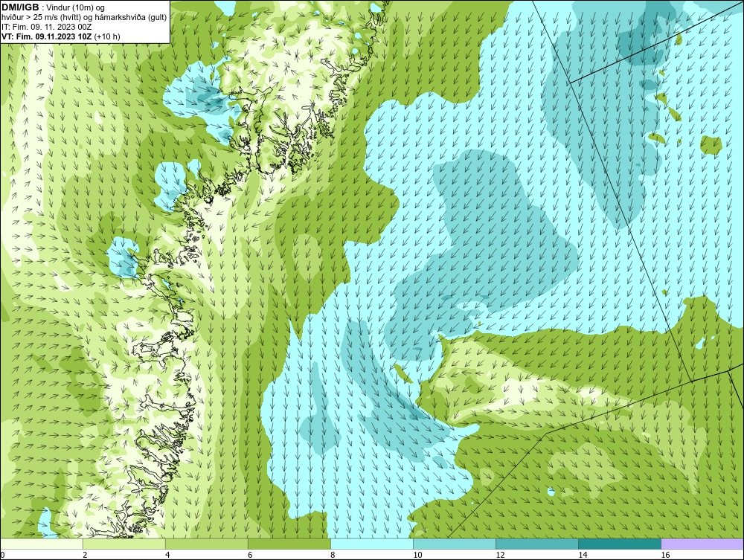Click the 'DMI/IGB' title text
The image size is (744, 560).
(x=21, y=7)
